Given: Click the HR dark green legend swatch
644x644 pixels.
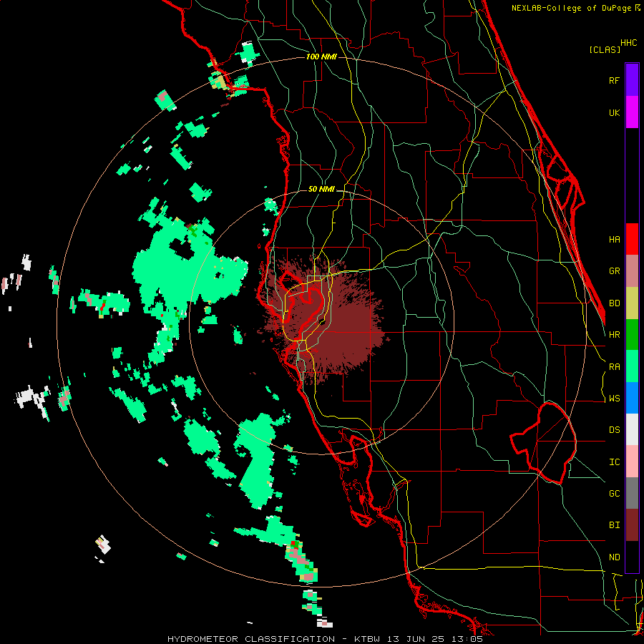Looking at the screenshot, I should [632, 335].
